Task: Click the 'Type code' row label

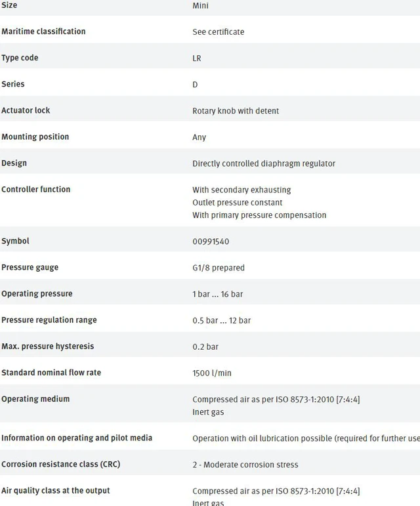Action: pos(20,58)
